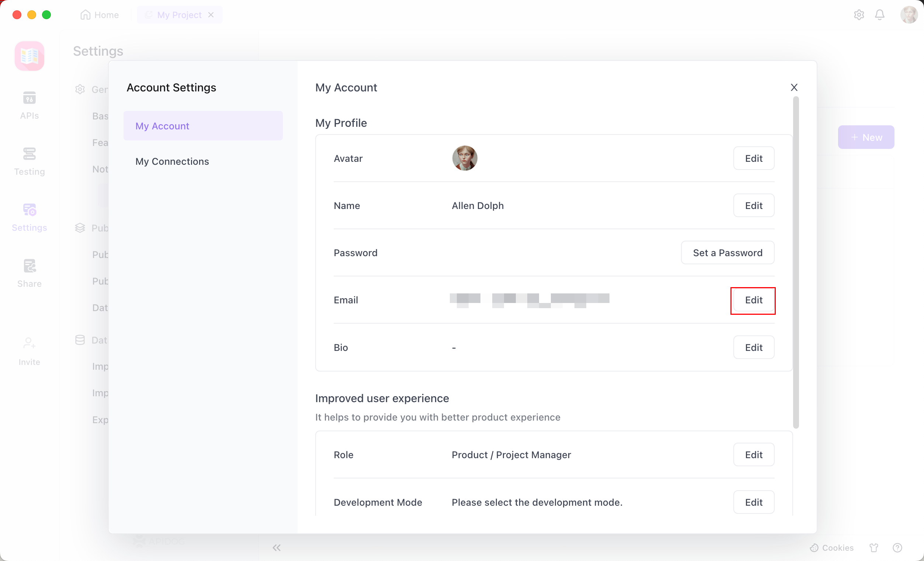The height and width of the screenshot is (561, 924).
Task: Edit the Avatar
Action: click(x=754, y=158)
